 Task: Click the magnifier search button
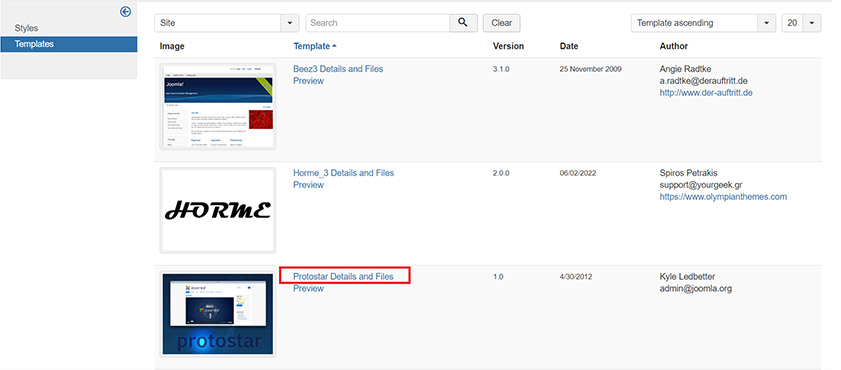[463, 23]
